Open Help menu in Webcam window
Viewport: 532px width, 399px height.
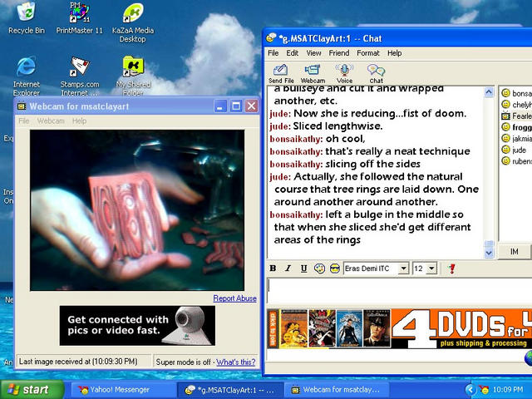(x=80, y=121)
